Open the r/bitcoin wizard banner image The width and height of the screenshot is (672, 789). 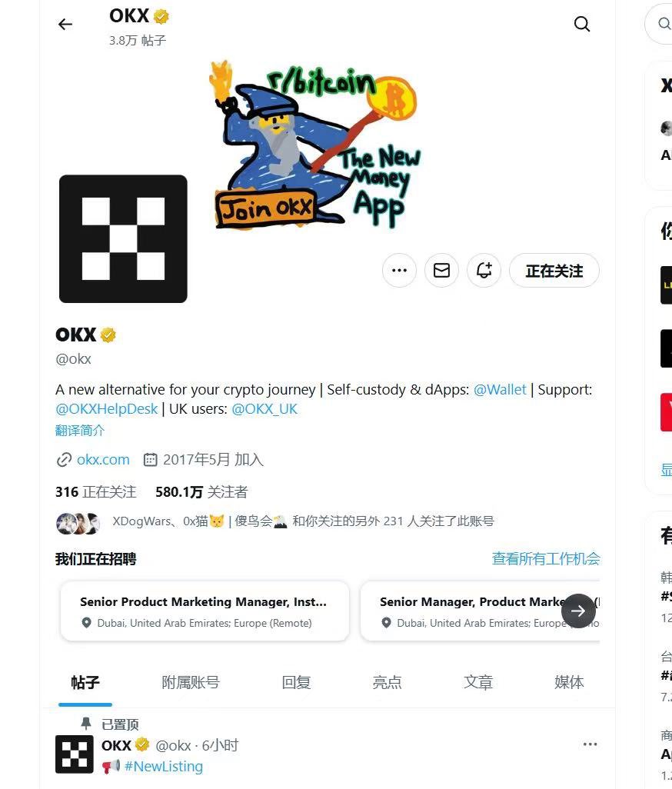point(315,145)
